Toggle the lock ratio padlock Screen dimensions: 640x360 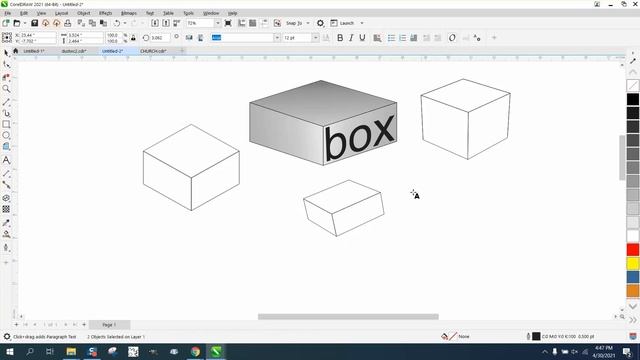click(x=133, y=38)
